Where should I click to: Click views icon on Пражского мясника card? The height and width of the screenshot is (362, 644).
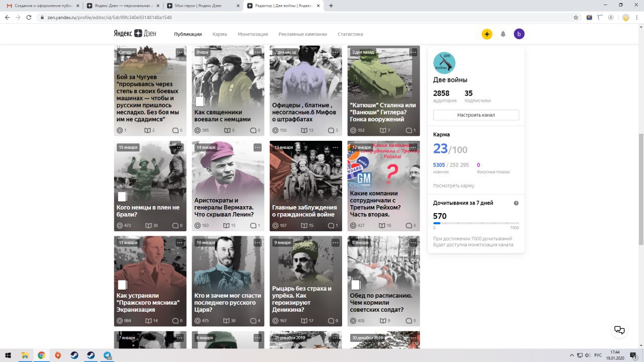[x=120, y=321]
